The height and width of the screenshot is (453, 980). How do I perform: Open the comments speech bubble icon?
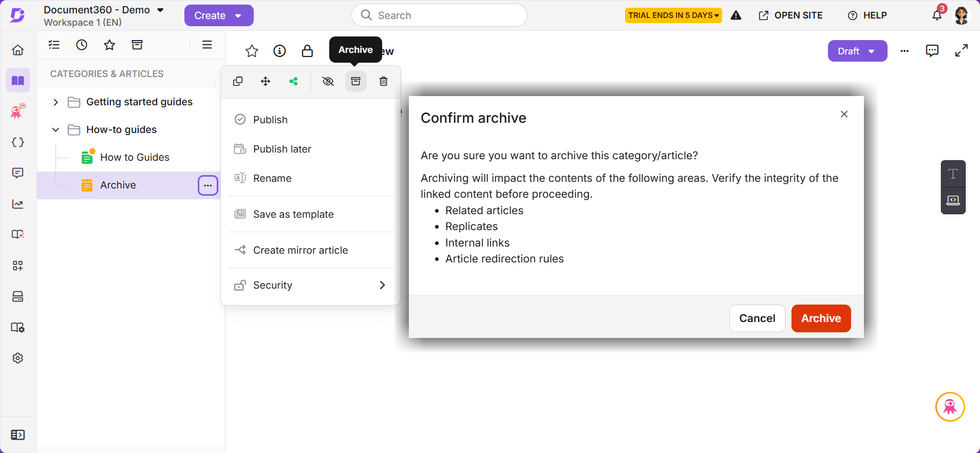pyautogui.click(x=932, y=50)
